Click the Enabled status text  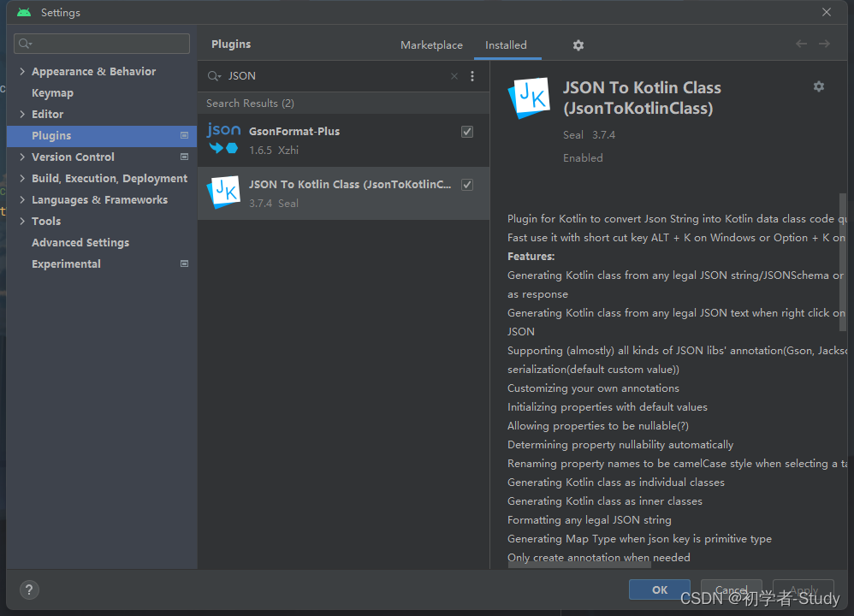[x=583, y=158]
